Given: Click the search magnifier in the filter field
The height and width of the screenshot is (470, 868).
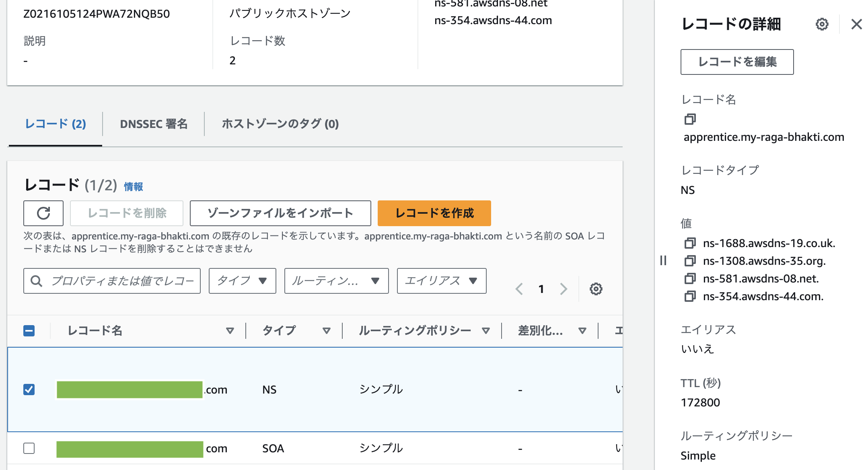Looking at the screenshot, I should tap(37, 281).
